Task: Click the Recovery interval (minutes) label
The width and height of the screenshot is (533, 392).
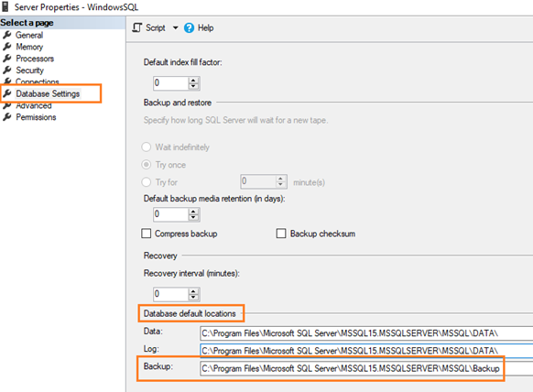Action: [191, 273]
